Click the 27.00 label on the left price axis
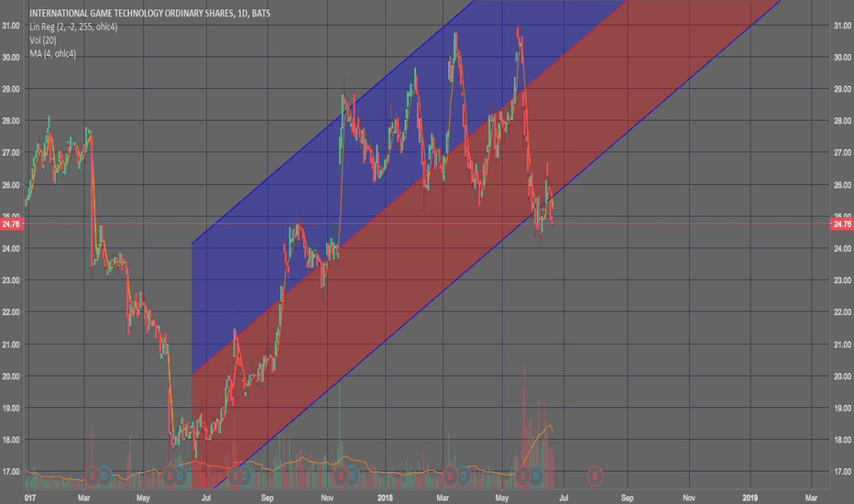854x504 pixels. (x=11, y=152)
